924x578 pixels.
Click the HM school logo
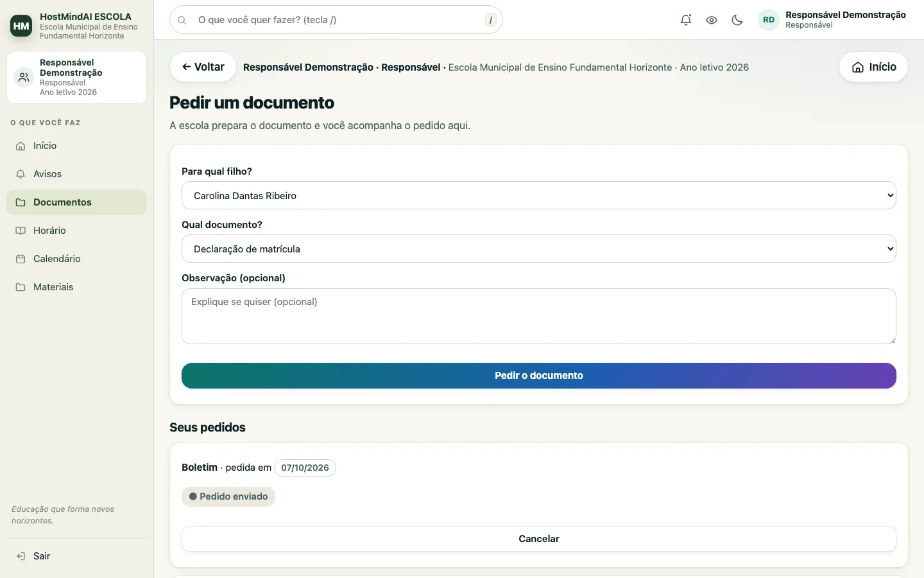coord(21,26)
